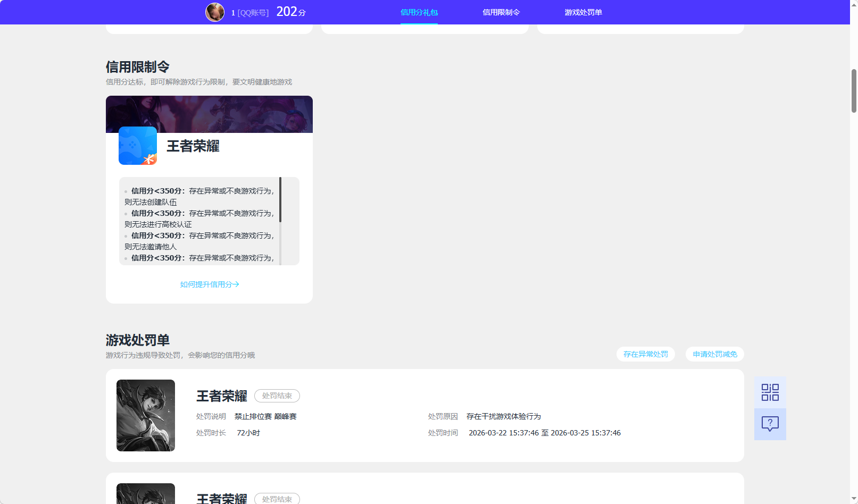Click the QQ profile avatar in the header
The height and width of the screenshot is (504, 858).
coord(214,12)
